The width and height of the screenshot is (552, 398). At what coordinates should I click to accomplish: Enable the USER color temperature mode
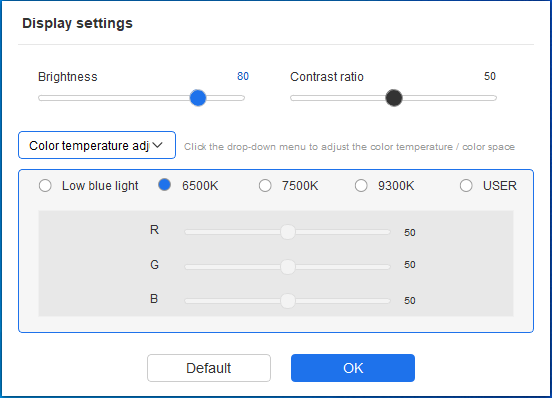tap(466, 185)
